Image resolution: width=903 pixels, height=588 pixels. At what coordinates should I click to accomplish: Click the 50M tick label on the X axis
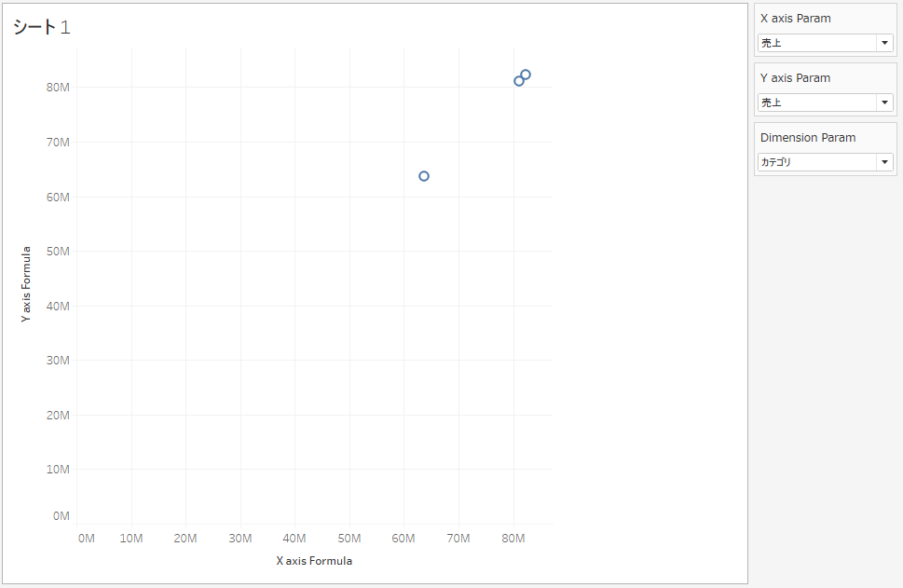coord(349,539)
